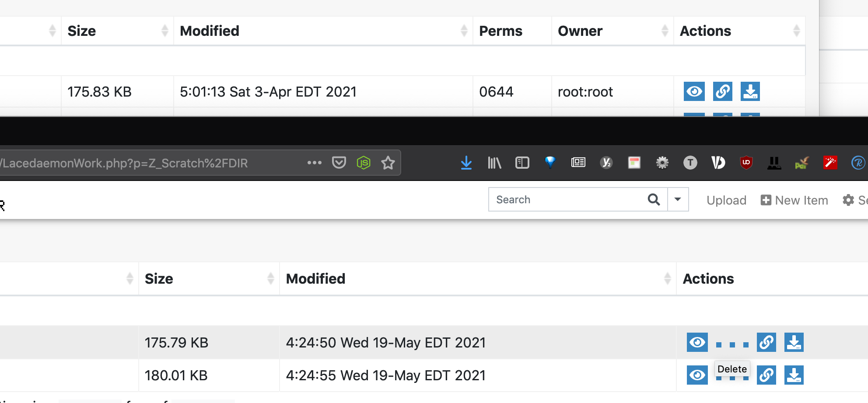
Task: Click the New Item button
Action: (794, 200)
